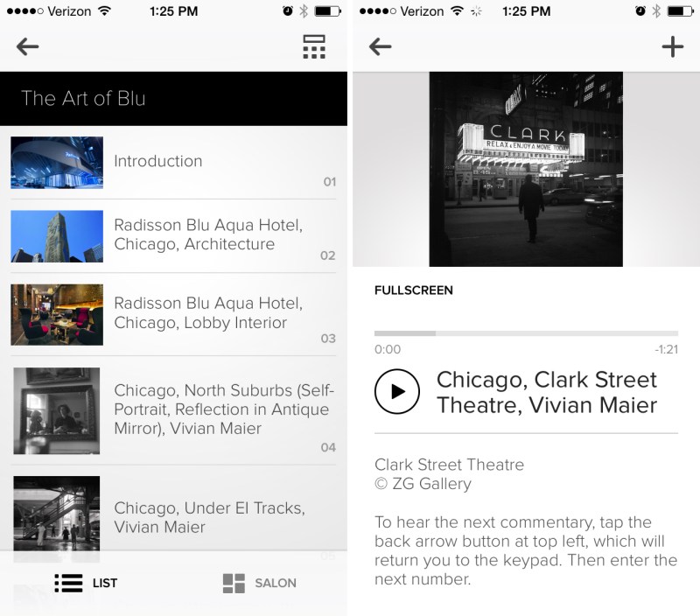Tap the Lobby Interior thumbnail

tap(57, 315)
